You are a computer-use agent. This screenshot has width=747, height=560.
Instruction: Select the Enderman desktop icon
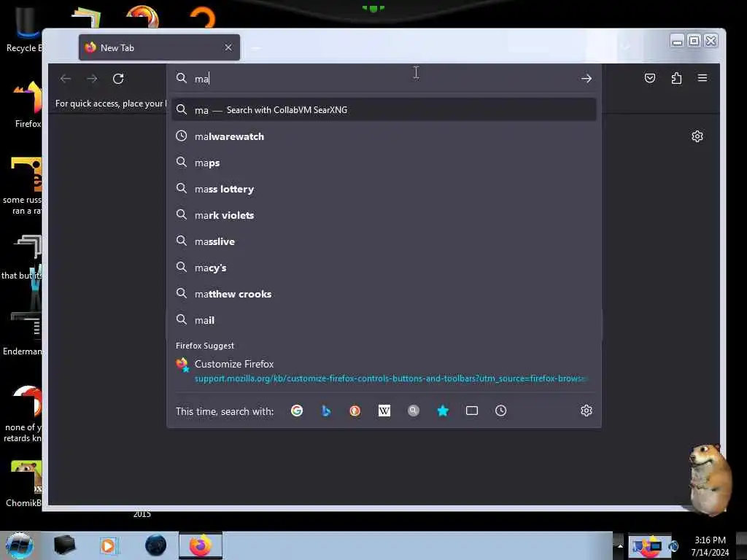click(x=23, y=333)
